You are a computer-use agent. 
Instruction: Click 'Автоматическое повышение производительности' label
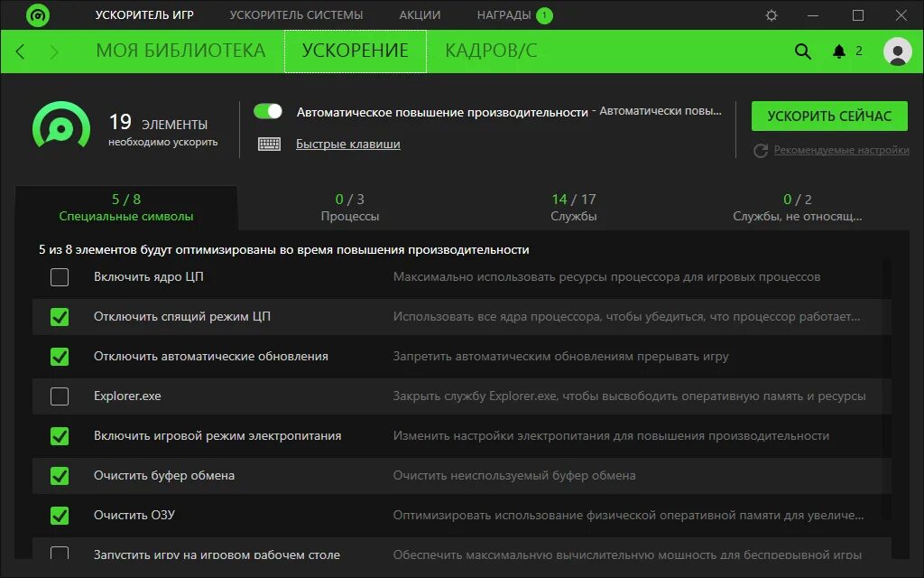[442, 112]
